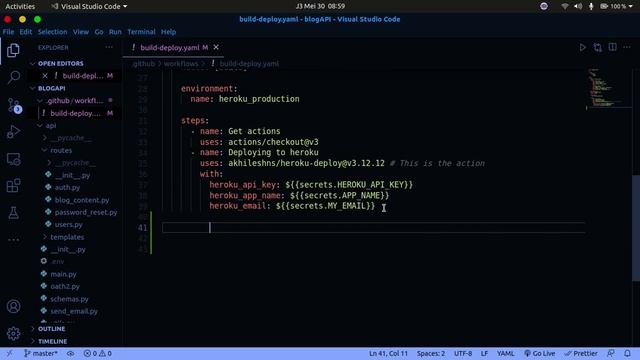This screenshot has height=360, width=640.
Task: Open the Extensions view icon
Action: tap(13, 186)
